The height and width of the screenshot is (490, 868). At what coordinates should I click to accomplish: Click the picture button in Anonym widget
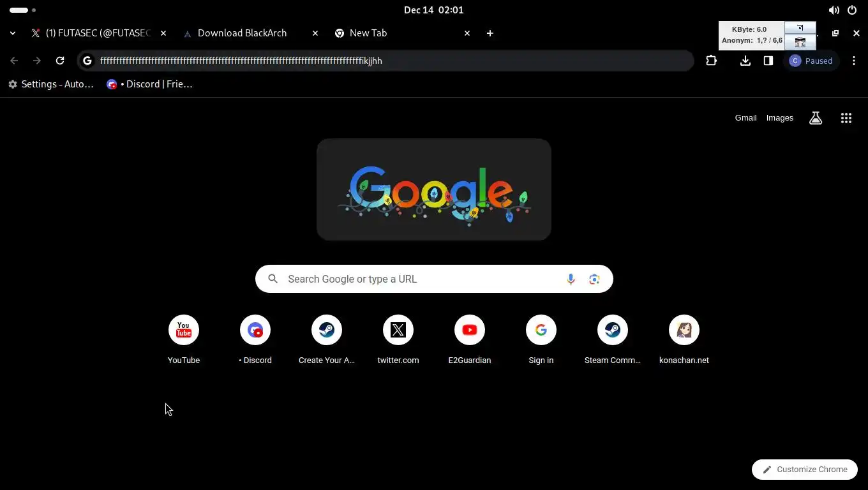click(x=800, y=42)
